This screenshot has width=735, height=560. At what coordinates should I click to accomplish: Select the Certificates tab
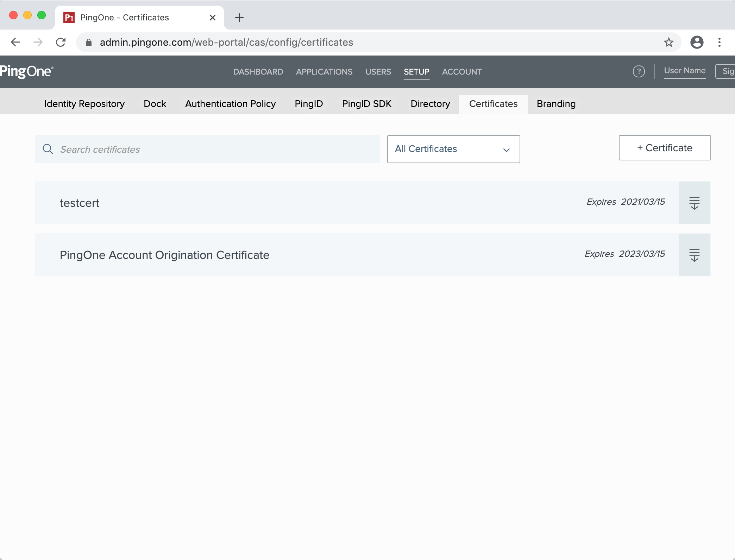pos(493,104)
